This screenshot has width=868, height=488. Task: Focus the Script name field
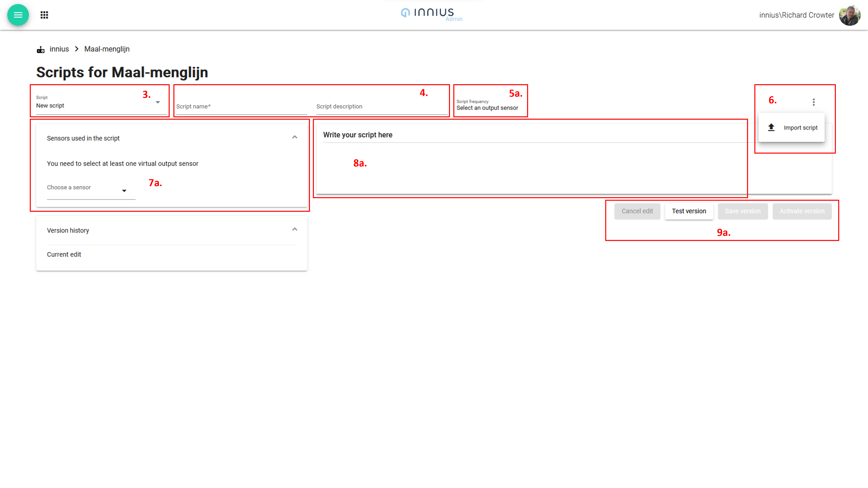point(242,106)
